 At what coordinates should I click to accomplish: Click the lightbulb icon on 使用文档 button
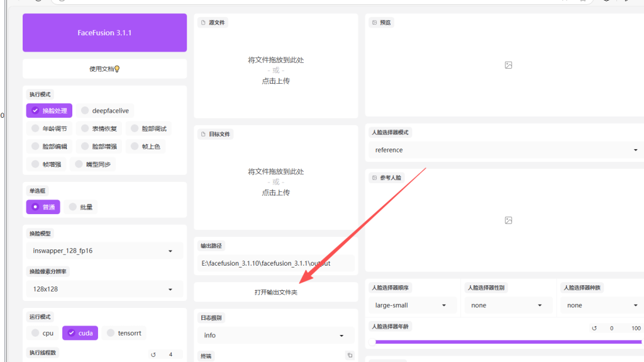(117, 69)
